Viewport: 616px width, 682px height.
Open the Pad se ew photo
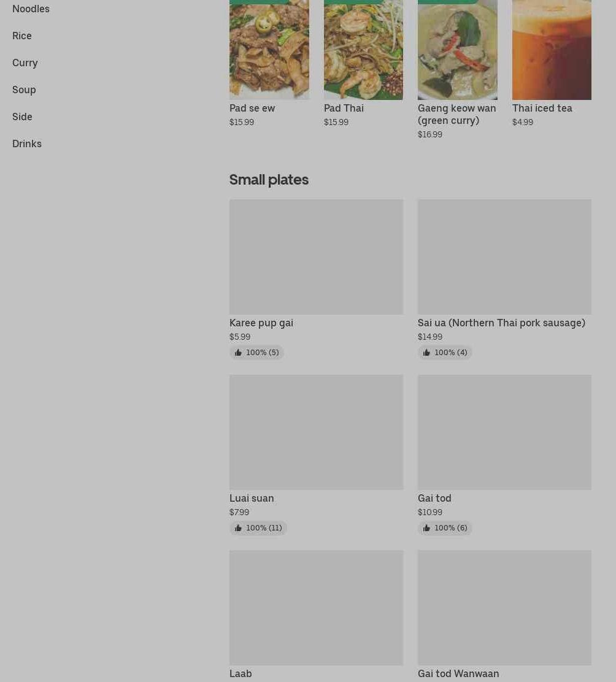pyautogui.click(x=269, y=50)
